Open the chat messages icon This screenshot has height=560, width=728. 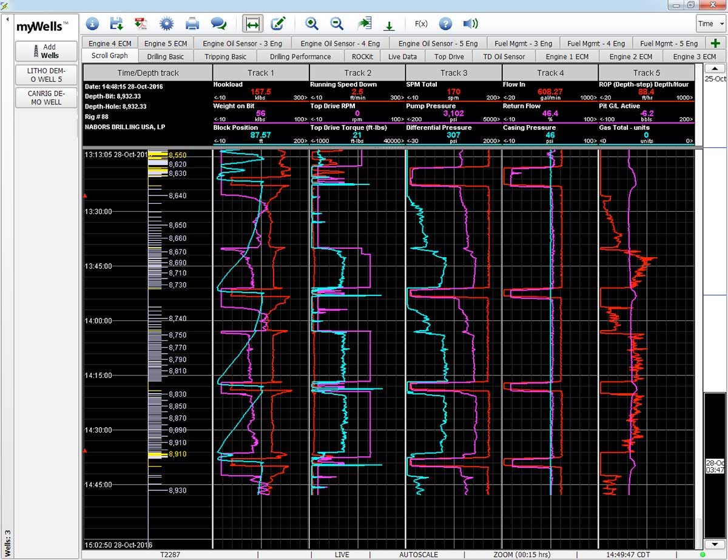218,24
